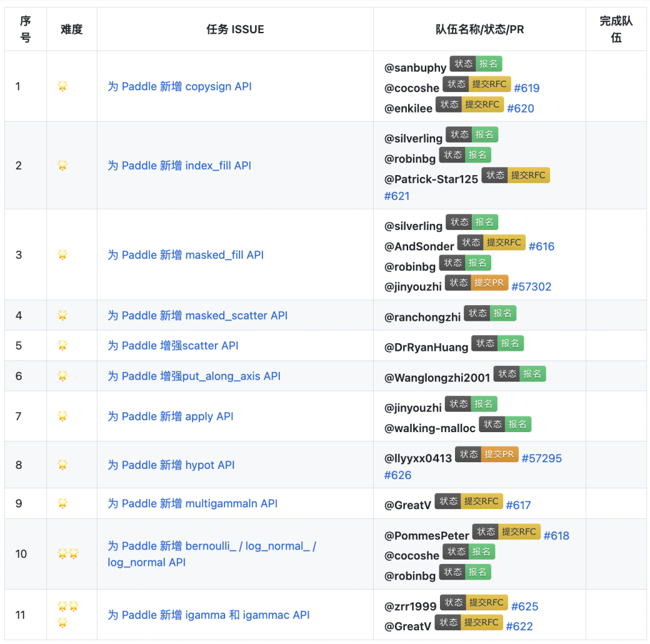Click the difficulty star in row 2
Image resolution: width=650 pixels, height=644 pixels.
(x=63, y=165)
